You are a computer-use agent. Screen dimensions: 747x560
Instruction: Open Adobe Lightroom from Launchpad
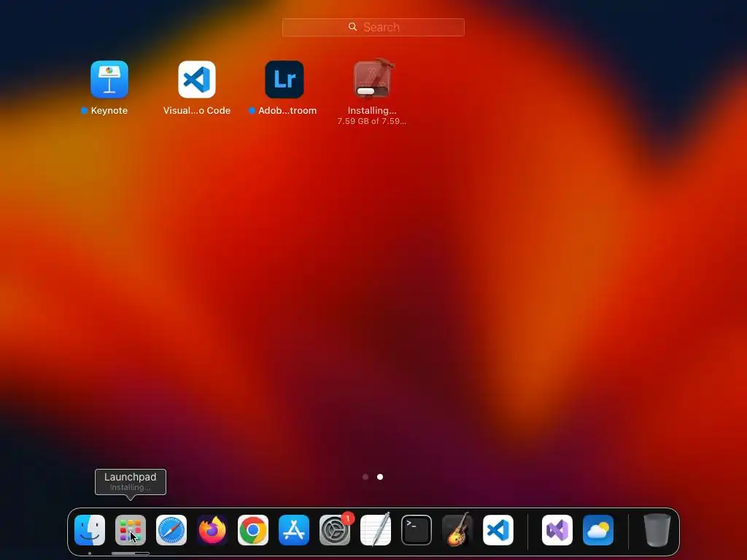[285, 79]
